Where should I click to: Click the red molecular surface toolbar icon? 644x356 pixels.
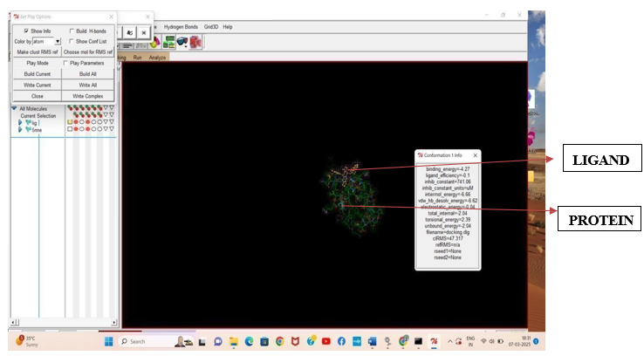tap(196, 42)
